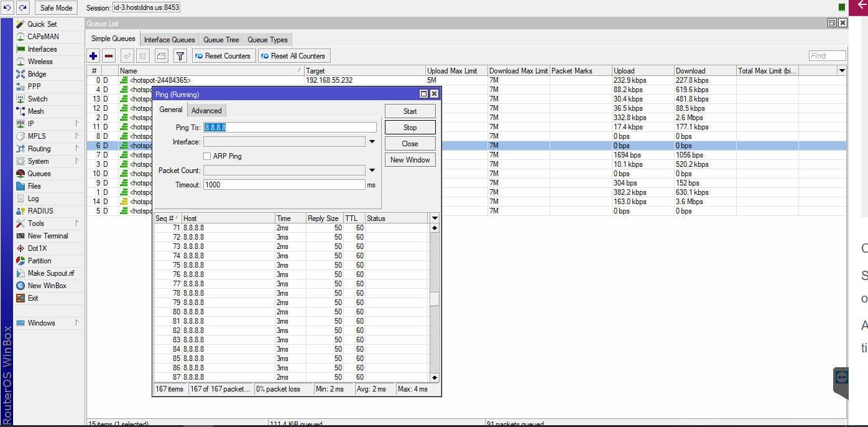Screen dimensions: 868x427
Task: Click New Window button
Action: point(410,160)
